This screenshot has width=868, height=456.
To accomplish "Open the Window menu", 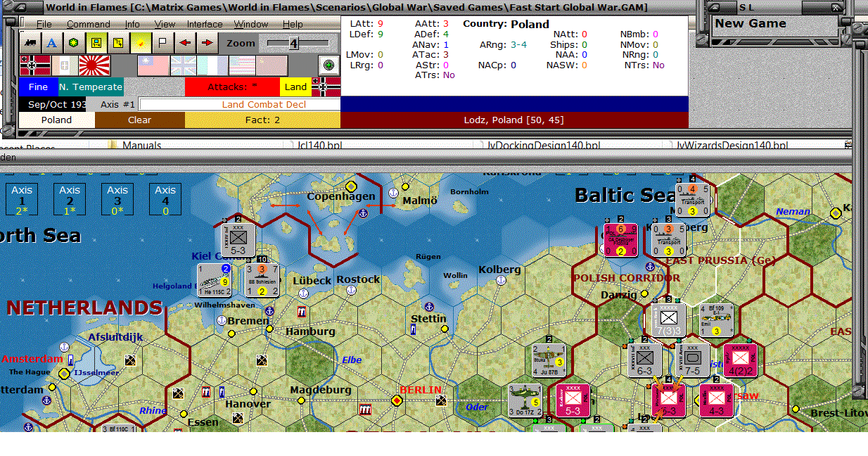I will [251, 24].
